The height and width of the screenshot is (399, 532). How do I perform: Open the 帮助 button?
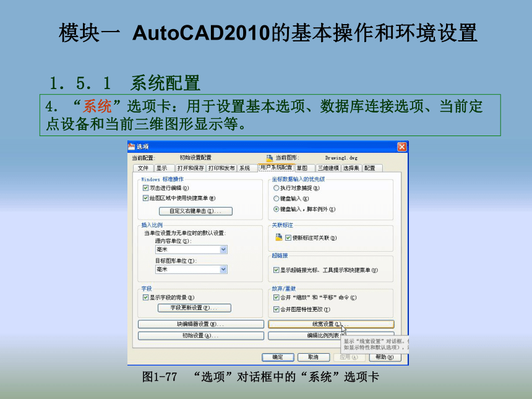coord(385,357)
